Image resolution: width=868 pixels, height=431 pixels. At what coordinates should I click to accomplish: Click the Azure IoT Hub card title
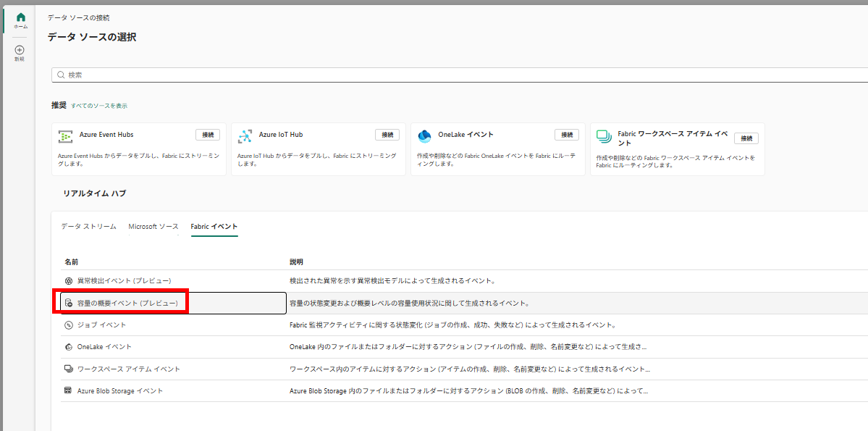click(281, 135)
